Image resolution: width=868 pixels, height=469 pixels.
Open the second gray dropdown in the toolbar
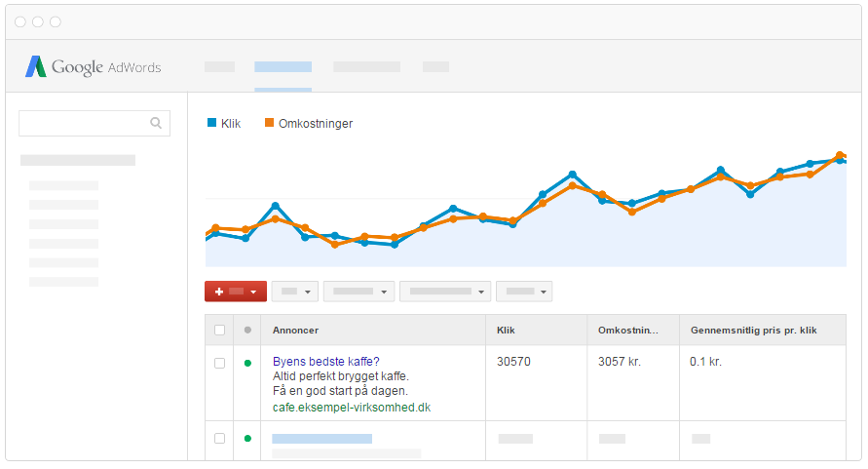359,291
